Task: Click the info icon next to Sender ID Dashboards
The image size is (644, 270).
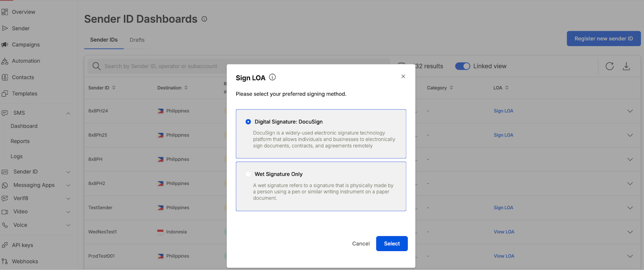Action: coord(204,19)
